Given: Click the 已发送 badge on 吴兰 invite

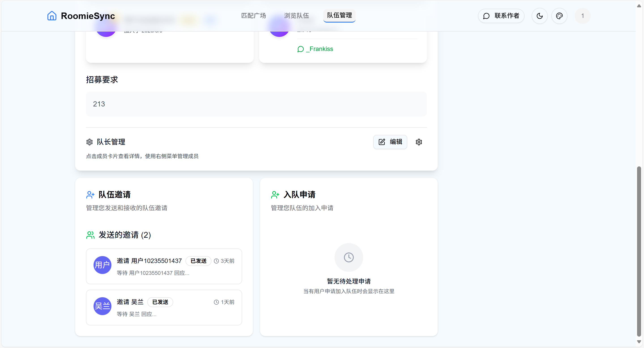Looking at the screenshot, I should coord(160,302).
